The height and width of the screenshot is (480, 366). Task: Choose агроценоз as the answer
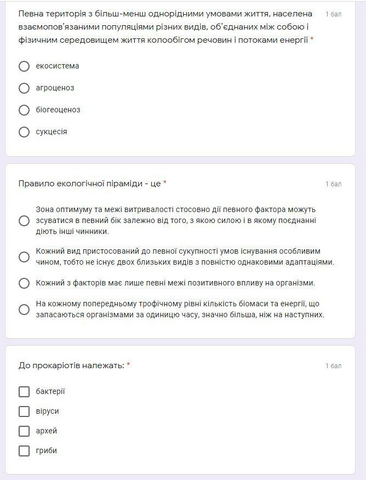[24, 88]
